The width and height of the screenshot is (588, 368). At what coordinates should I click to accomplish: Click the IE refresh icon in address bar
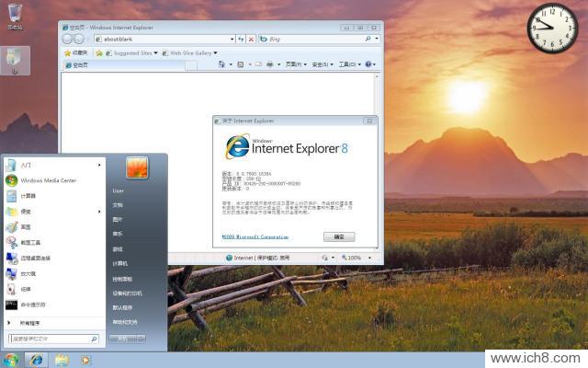pyautogui.click(x=241, y=40)
